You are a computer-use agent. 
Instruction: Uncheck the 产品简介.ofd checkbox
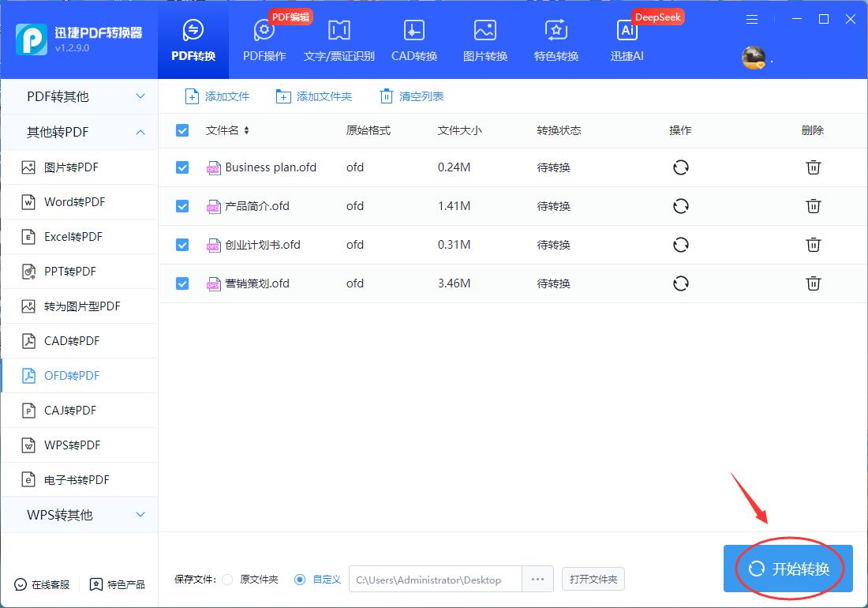tap(182, 206)
